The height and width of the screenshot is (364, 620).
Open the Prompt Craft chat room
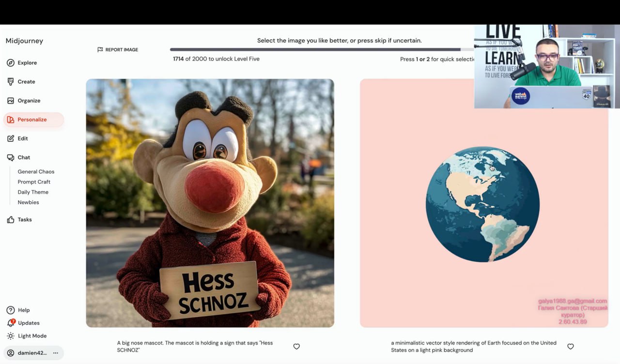pos(34,182)
